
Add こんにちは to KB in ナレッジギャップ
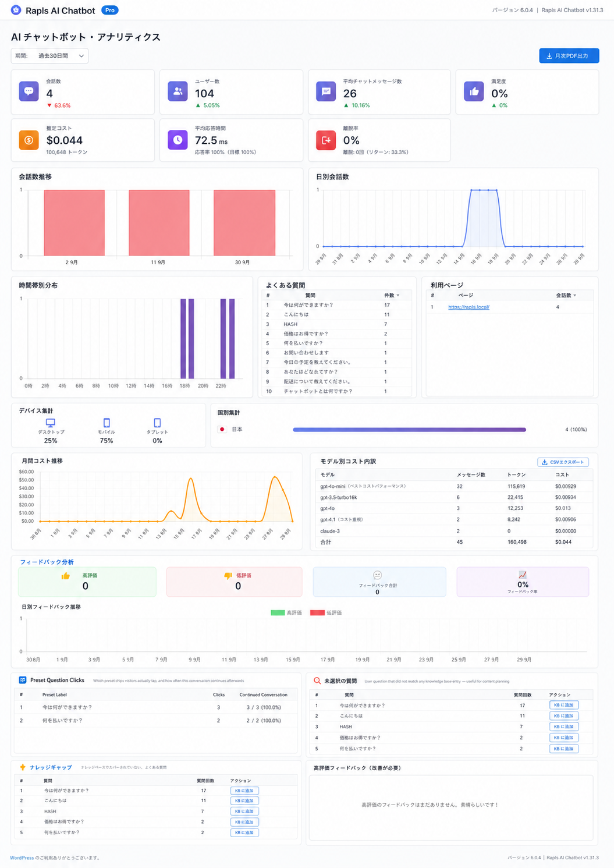(244, 800)
